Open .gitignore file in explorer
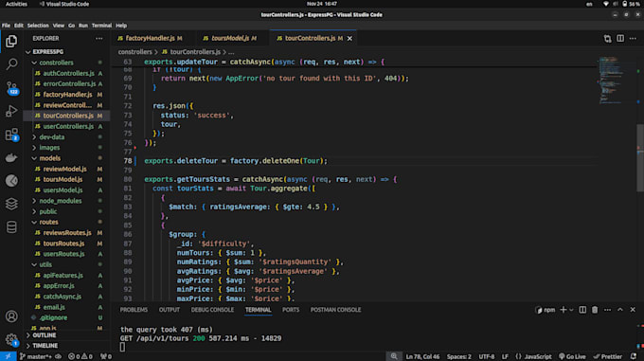The height and width of the screenshot is (361, 644). tap(53, 317)
